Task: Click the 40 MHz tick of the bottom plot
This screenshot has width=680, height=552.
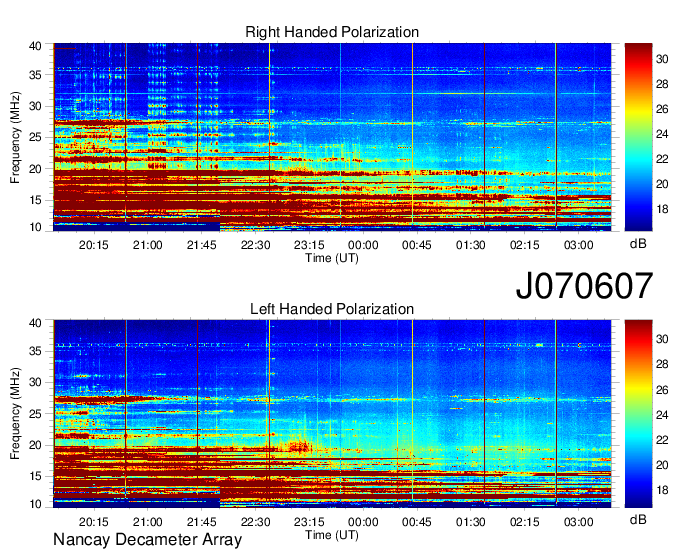Action: pyautogui.click(x=35, y=323)
